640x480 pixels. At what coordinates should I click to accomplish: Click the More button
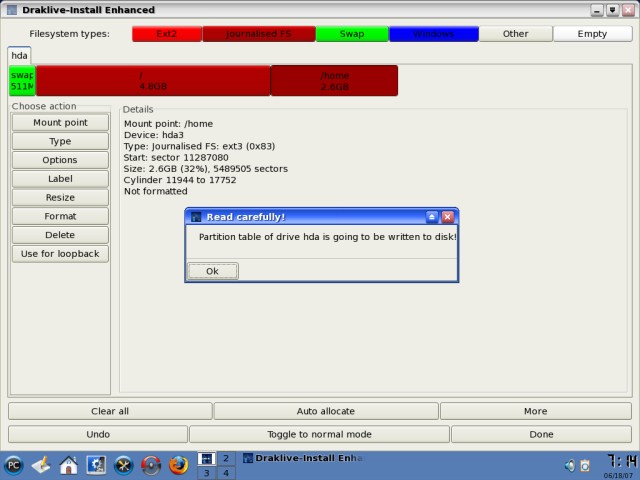click(535, 411)
